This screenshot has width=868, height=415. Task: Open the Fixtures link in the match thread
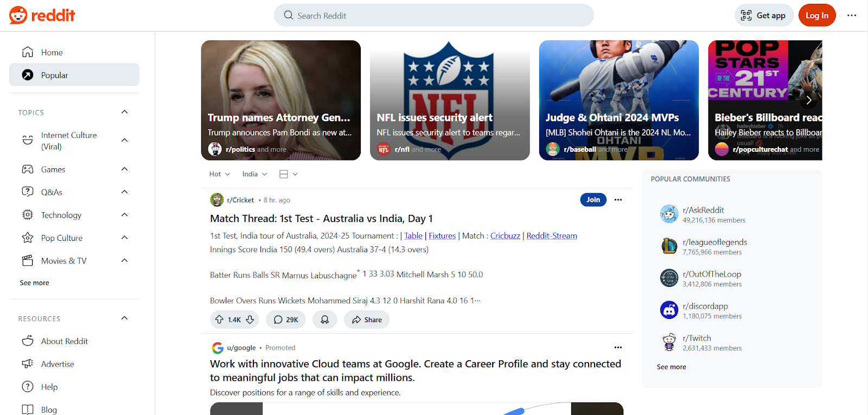(442, 235)
